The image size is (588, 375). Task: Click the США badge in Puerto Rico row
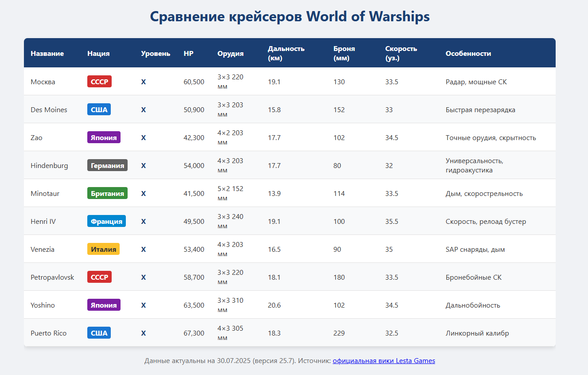(99, 333)
